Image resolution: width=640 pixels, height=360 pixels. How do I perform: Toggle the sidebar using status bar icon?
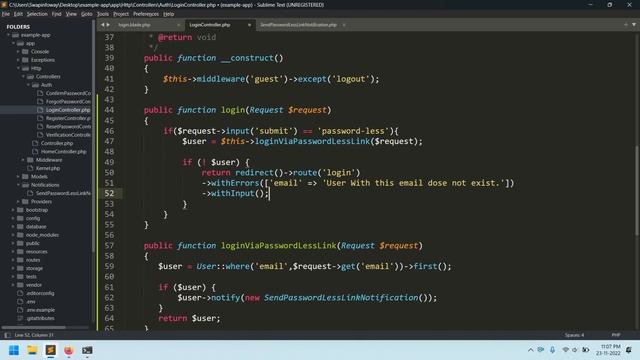coord(7,335)
